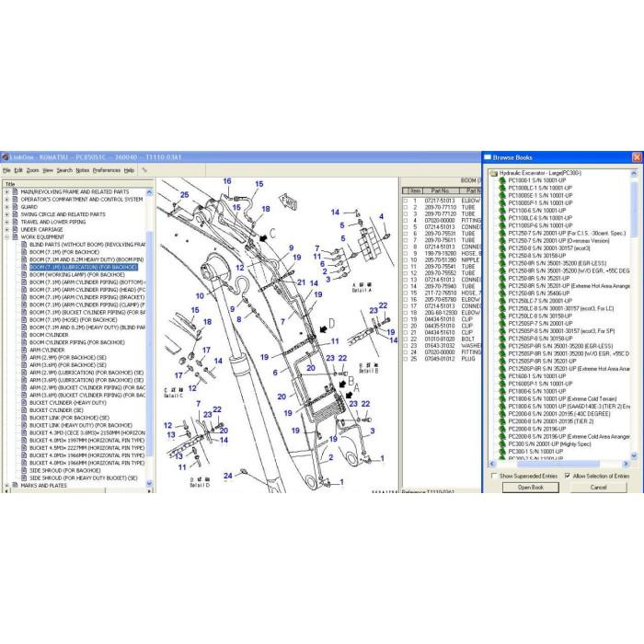644x644 pixels.
Task: Open the Zoom menu
Action: pyautogui.click(x=32, y=170)
